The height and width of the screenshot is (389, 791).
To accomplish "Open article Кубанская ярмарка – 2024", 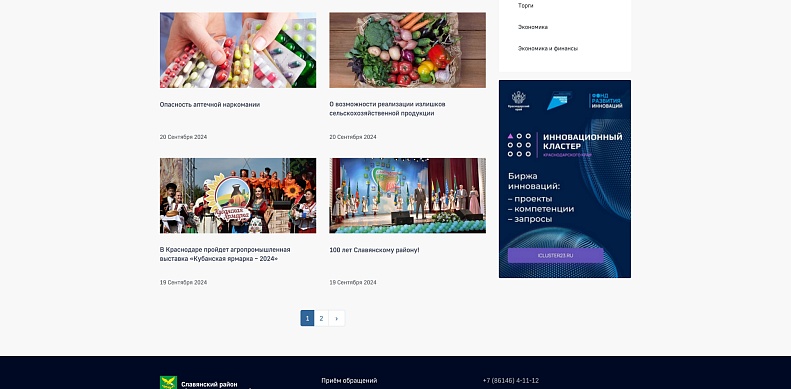I will (225, 254).
